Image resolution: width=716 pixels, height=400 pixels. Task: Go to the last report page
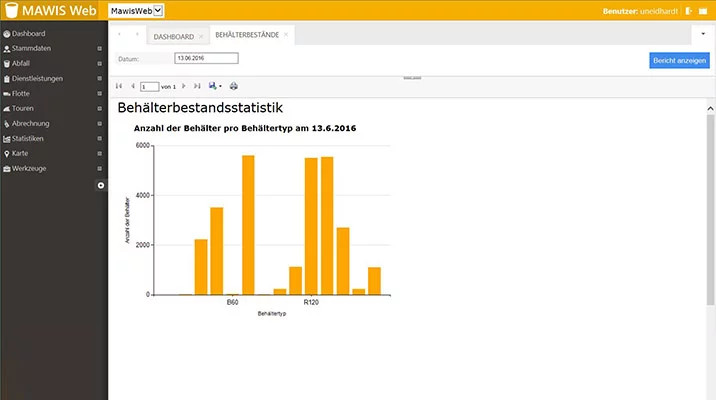(199, 86)
